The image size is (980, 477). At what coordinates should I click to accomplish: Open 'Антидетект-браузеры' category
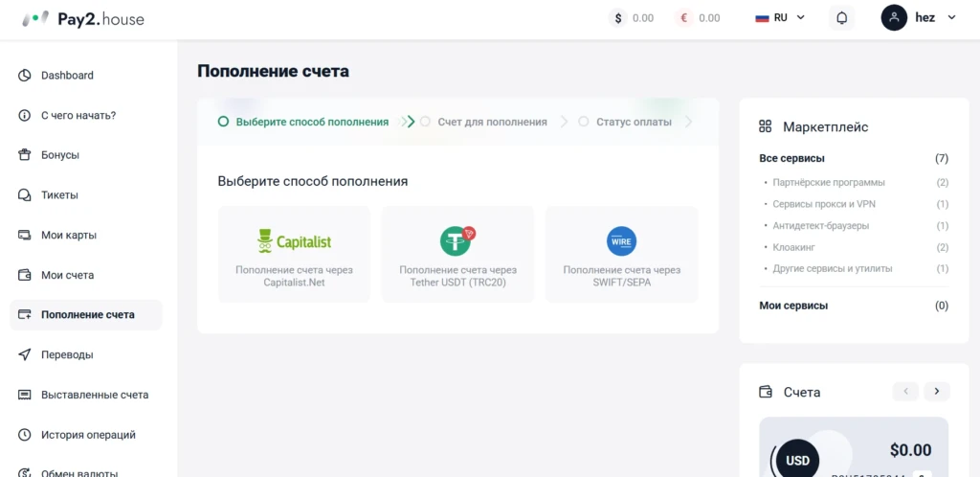pos(820,226)
